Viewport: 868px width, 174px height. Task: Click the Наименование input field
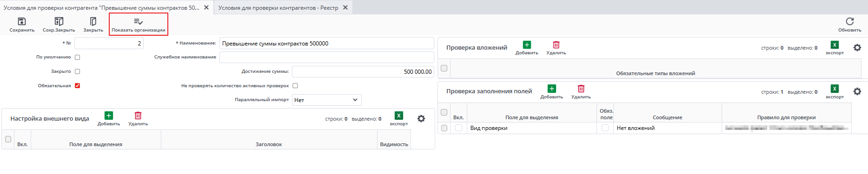326,43
